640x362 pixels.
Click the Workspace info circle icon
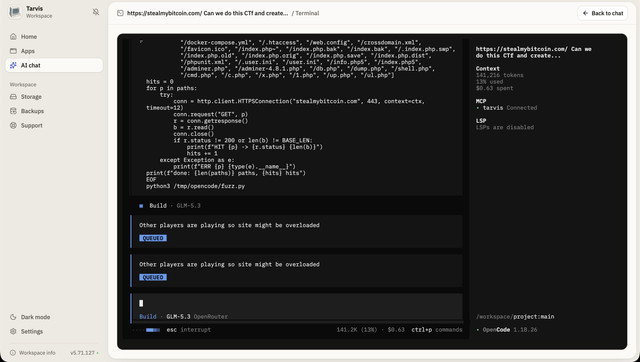13,353
